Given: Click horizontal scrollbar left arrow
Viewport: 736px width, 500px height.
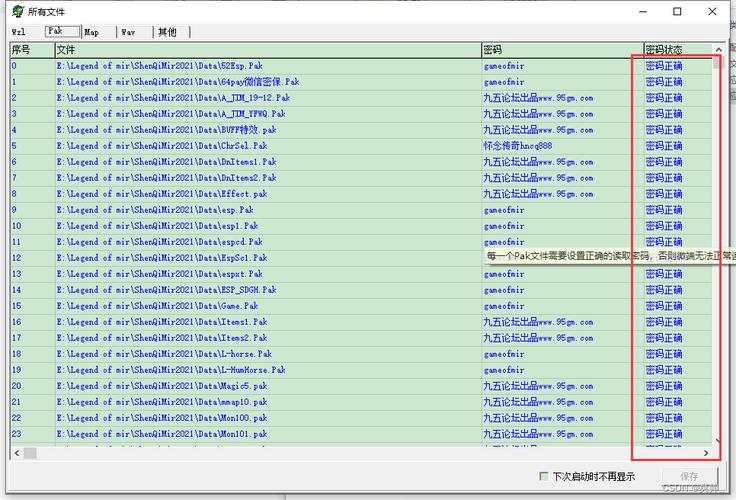Looking at the screenshot, I should (x=17, y=453).
